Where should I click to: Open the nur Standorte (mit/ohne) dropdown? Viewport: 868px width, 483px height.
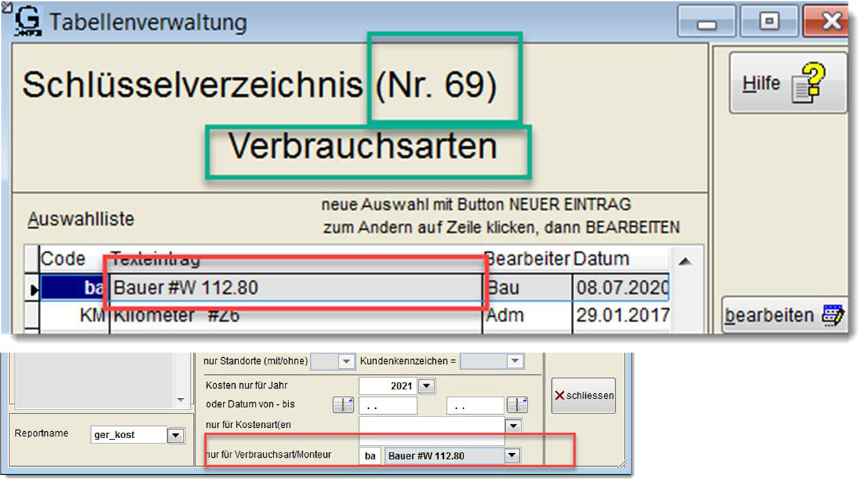(346, 361)
